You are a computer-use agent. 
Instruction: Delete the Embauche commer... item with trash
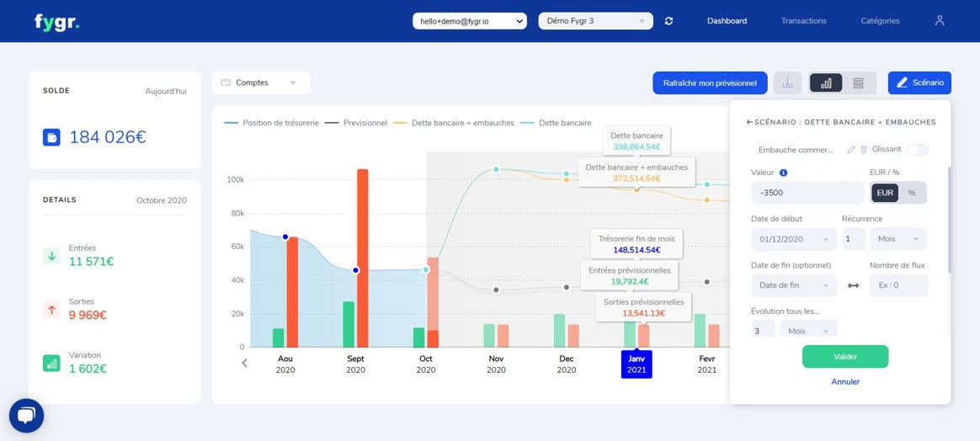pyautogui.click(x=864, y=149)
